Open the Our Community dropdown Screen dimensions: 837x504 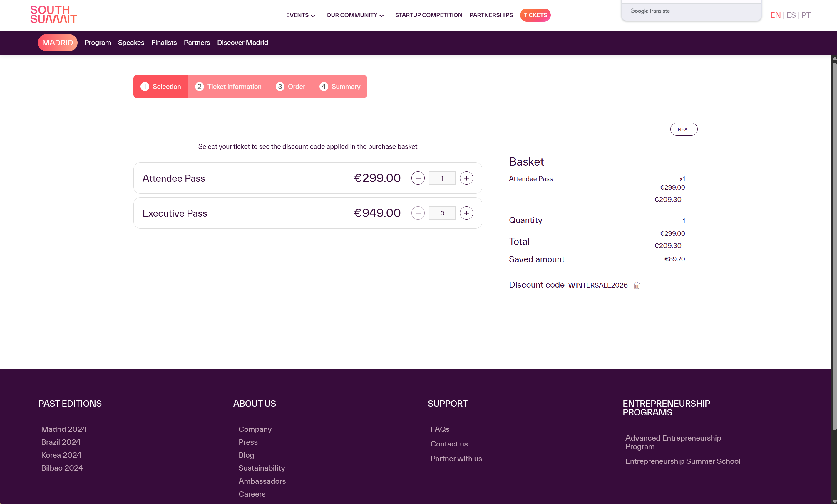coord(355,15)
